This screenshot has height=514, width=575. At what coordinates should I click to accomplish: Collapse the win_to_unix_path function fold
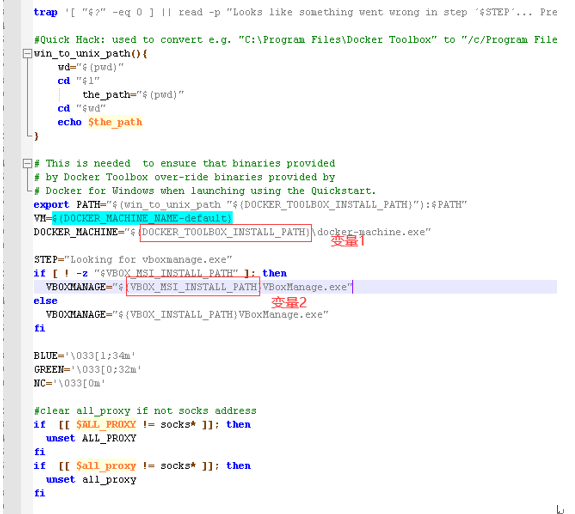[28, 54]
